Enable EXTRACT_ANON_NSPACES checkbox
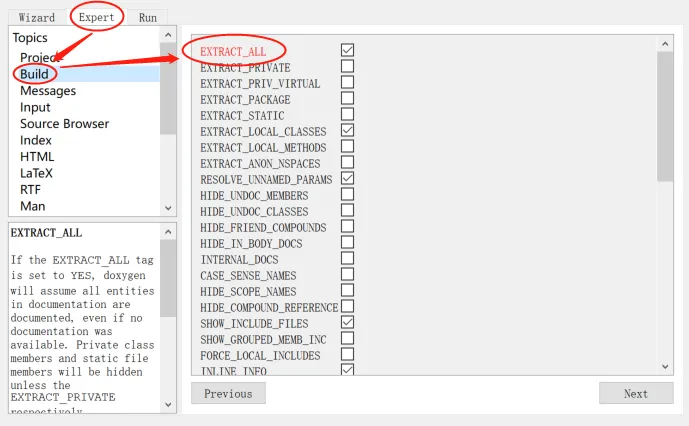 (x=347, y=162)
